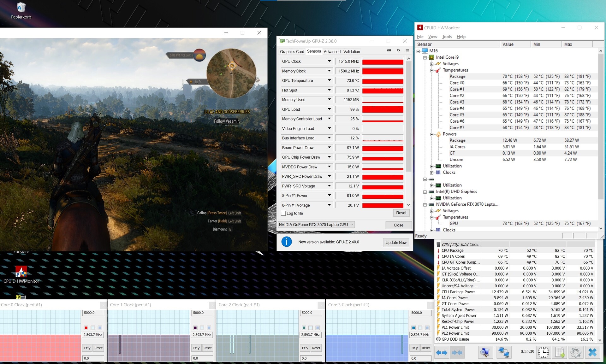Click the GPU-Z screenshot camera icon
Image resolution: width=606 pixels, height=364 pixels.
click(389, 50)
